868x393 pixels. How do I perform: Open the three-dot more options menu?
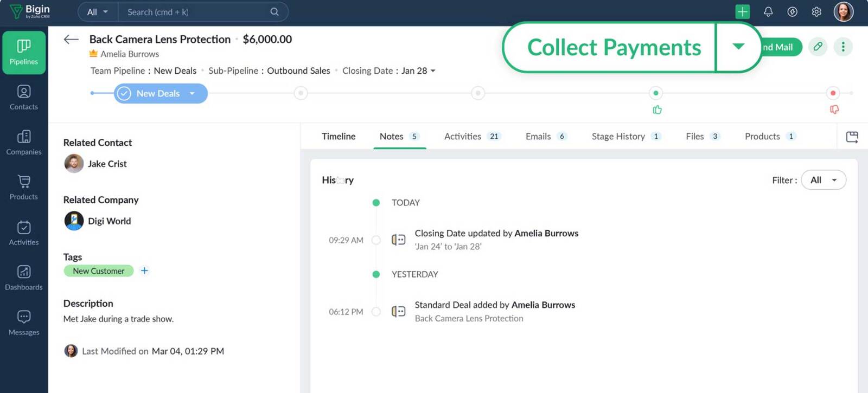[843, 47]
